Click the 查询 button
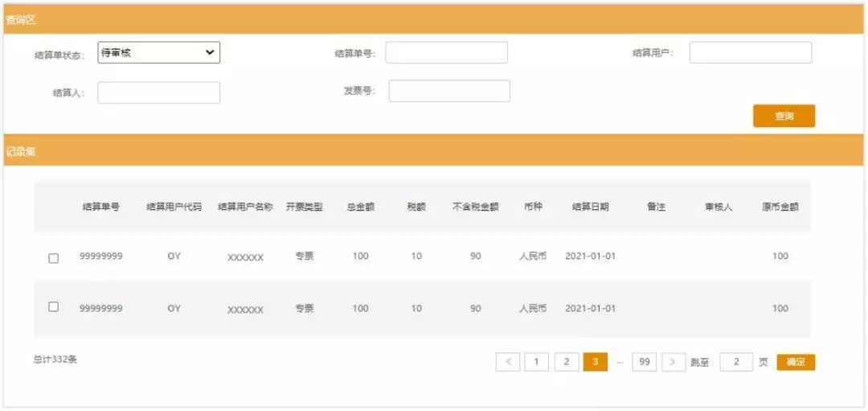 coord(784,117)
